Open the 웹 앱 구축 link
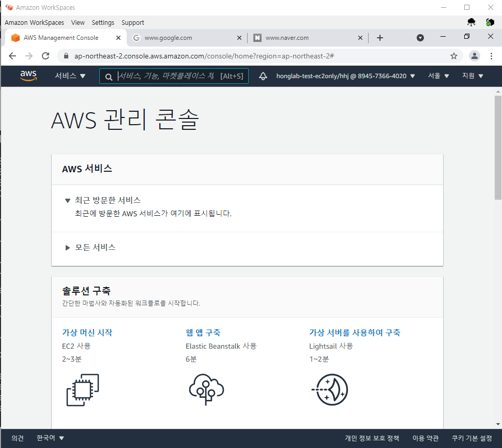Screen dimensions: 502x448 [203, 332]
